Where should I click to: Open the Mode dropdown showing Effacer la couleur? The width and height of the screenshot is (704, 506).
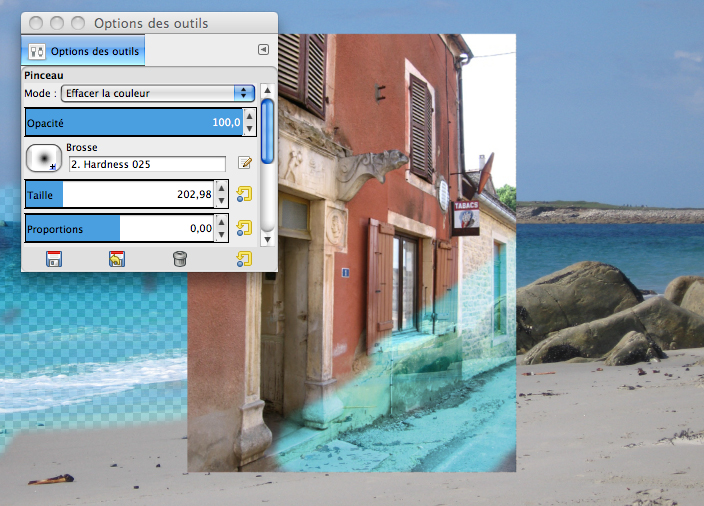click(158, 93)
